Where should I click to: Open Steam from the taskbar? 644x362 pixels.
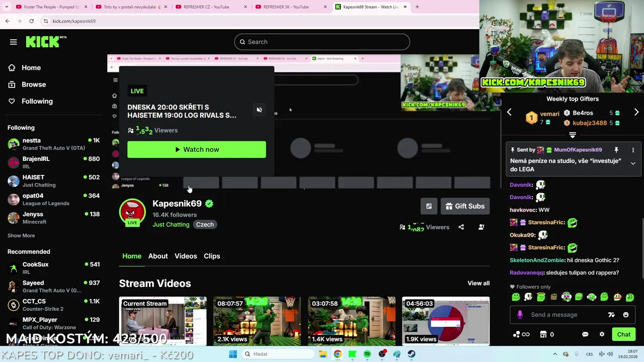[x=412, y=354]
